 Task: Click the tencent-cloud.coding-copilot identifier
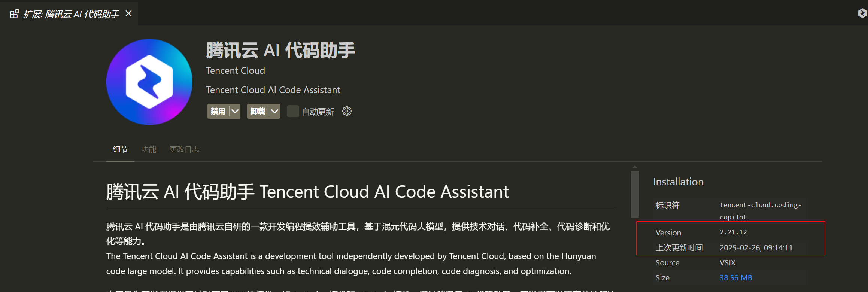point(760,211)
